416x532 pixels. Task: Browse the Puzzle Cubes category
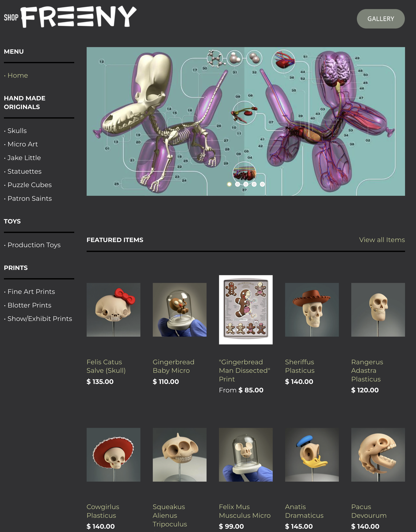(x=30, y=185)
